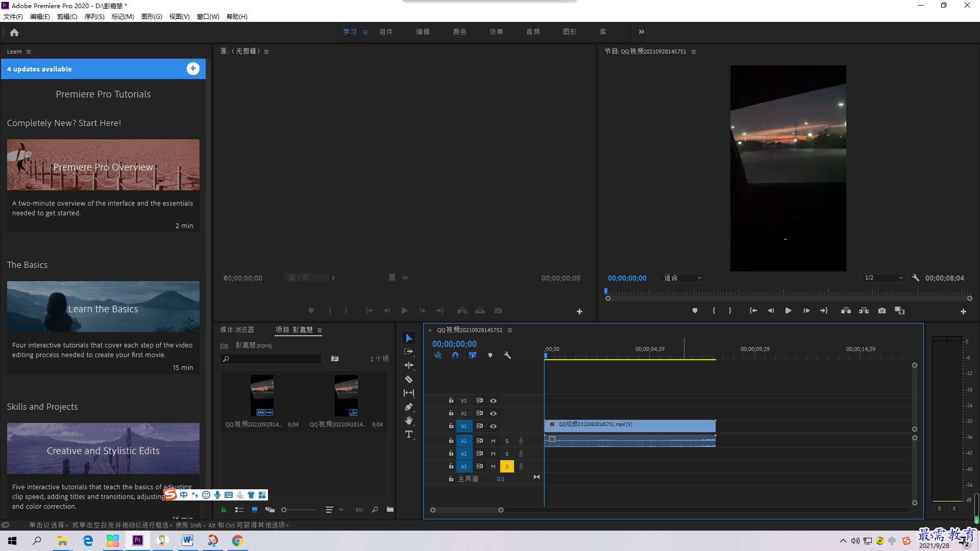Open comparison view in program monitor

coord(899,311)
